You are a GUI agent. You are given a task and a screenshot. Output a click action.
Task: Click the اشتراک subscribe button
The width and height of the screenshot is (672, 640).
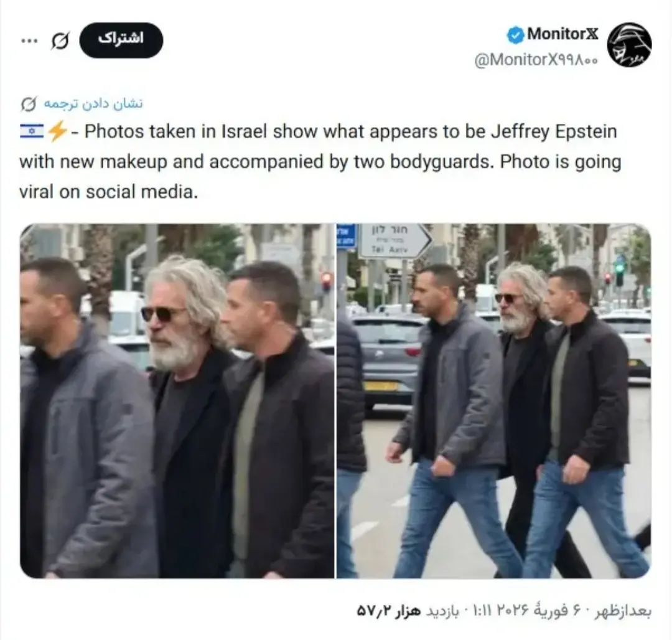click(x=121, y=40)
